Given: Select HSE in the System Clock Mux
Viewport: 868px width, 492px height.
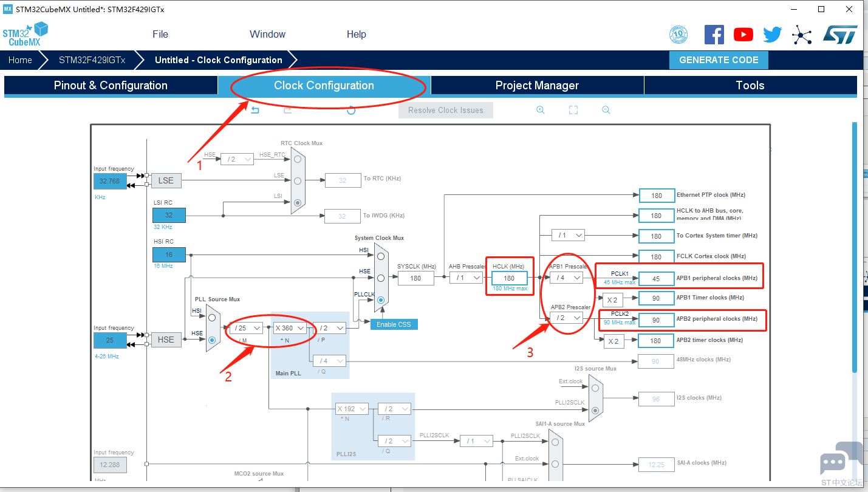Looking at the screenshot, I should 381,278.
